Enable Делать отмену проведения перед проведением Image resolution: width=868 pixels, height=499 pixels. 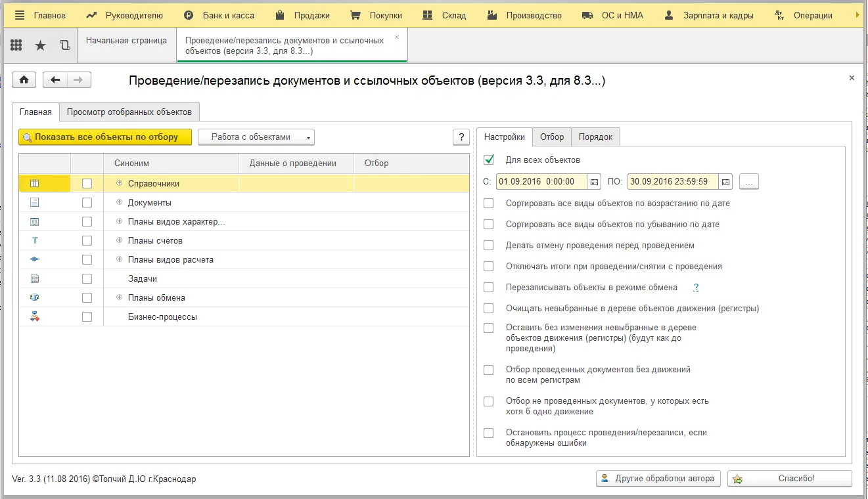click(488, 246)
